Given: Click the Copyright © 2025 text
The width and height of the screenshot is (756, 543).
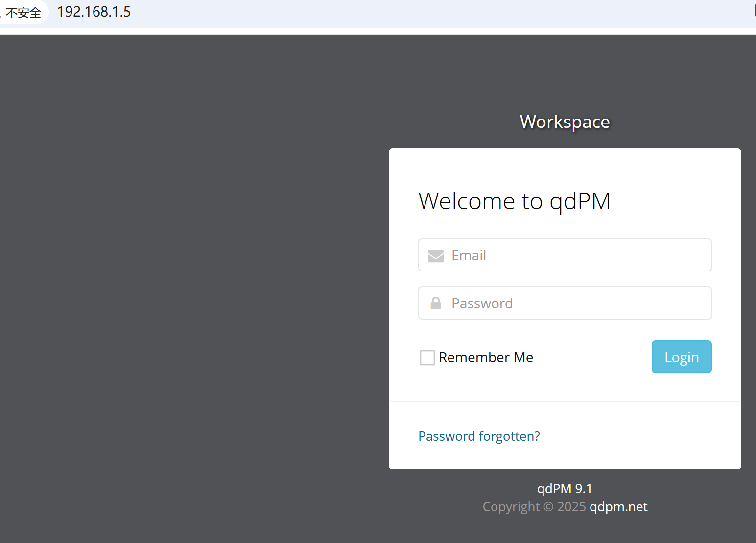Looking at the screenshot, I should (534, 507).
